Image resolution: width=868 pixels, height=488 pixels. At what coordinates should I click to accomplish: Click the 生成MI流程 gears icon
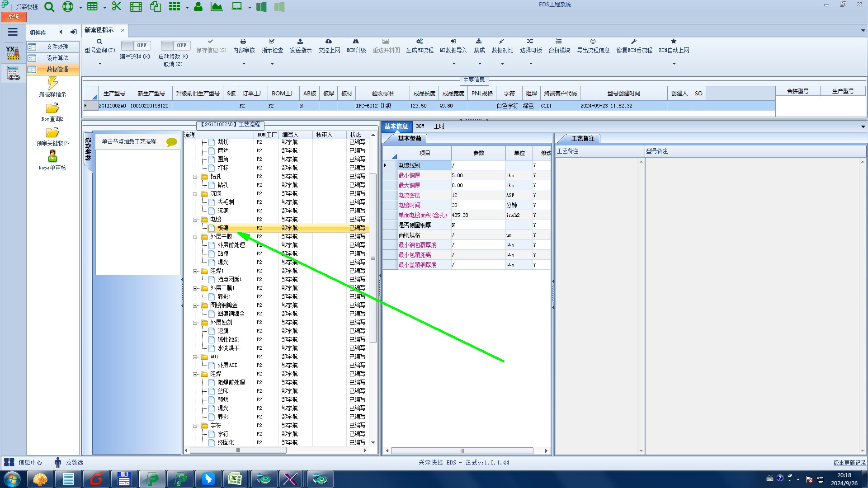(x=419, y=42)
